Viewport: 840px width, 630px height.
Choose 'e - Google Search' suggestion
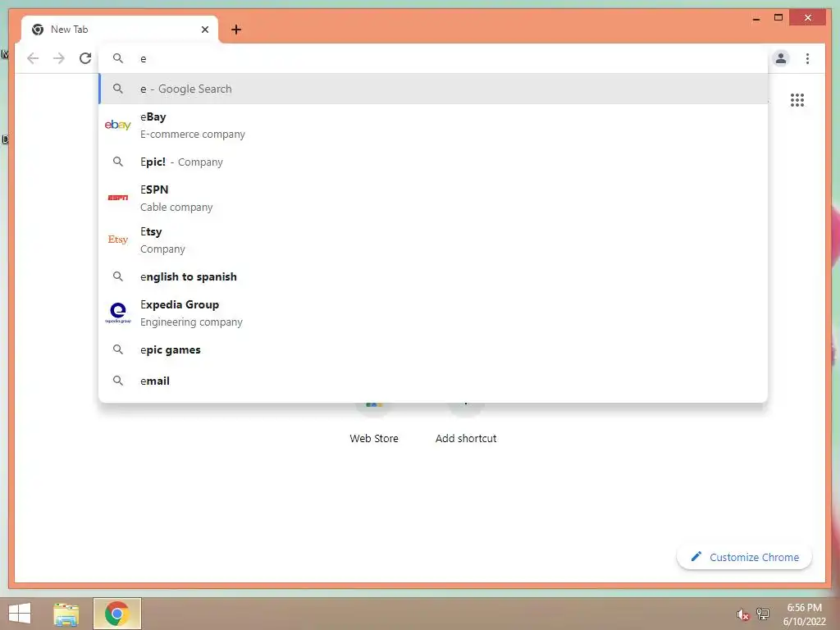(x=433, y=89)
